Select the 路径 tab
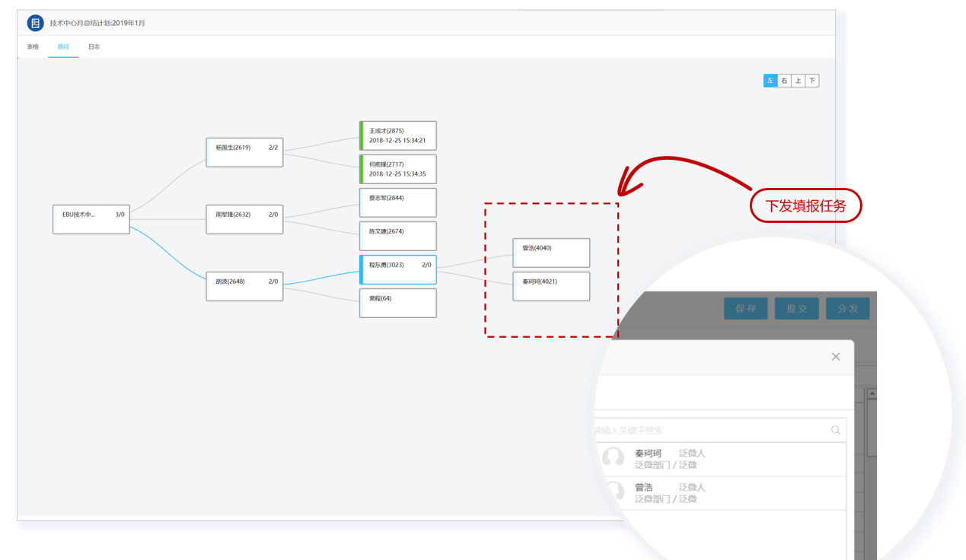 click(x=63, y=47)
